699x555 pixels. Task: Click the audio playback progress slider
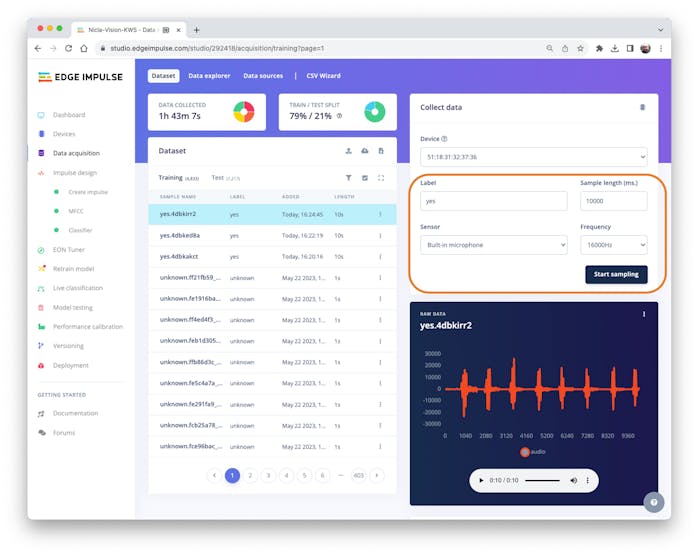(542, 481)
